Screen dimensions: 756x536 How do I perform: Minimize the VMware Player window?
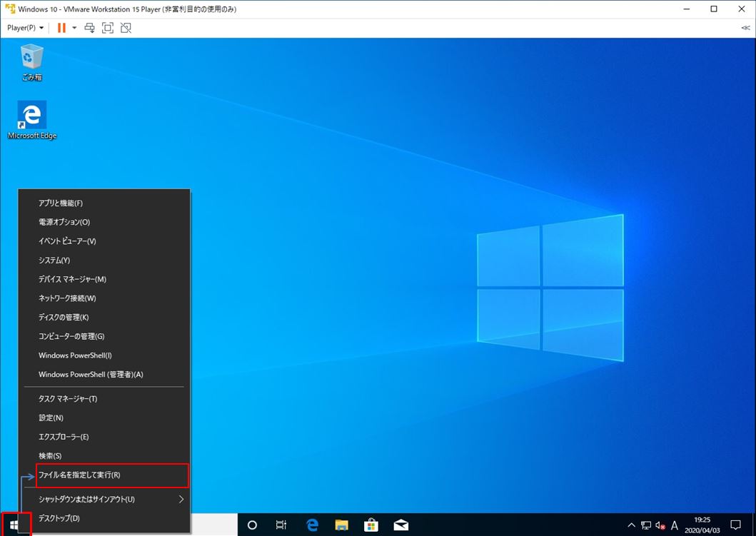click(687, 9)
